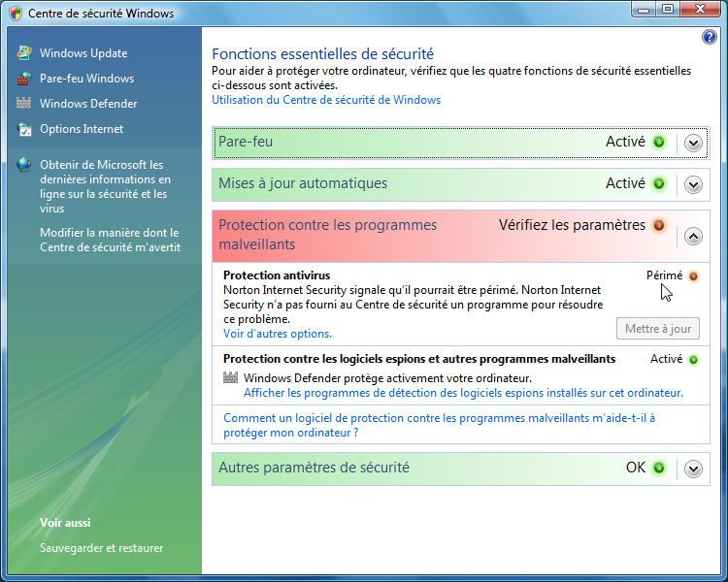Viewport: 728px width, 582px height.
Task: Open Pare-feu Windows link
Action: pos(86,79)
